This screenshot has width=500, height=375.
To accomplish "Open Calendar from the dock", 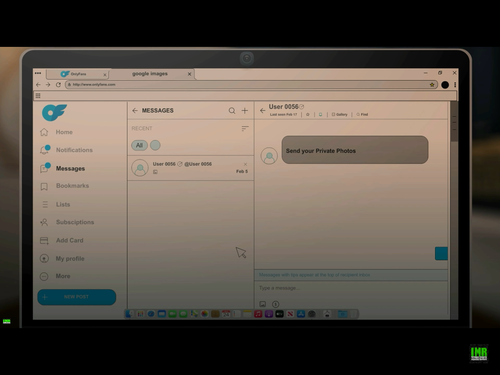I will point(226,314).
